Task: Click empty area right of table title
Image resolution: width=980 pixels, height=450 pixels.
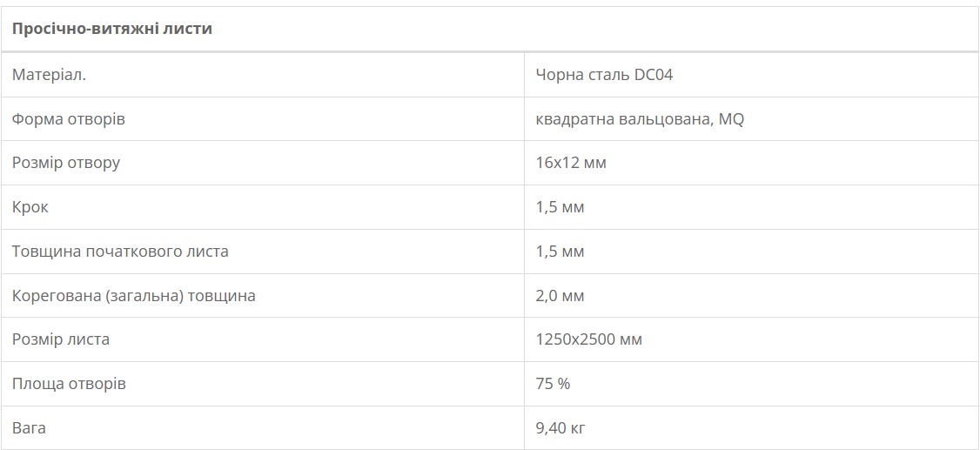Action: coord(594,29)
